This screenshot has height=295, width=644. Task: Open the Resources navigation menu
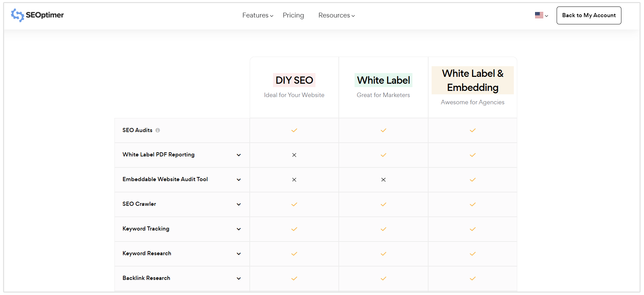(336, 15)
